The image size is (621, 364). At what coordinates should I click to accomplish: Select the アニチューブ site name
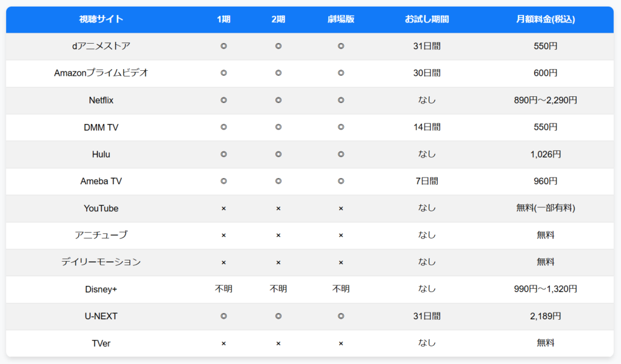[x=101, y=235]
